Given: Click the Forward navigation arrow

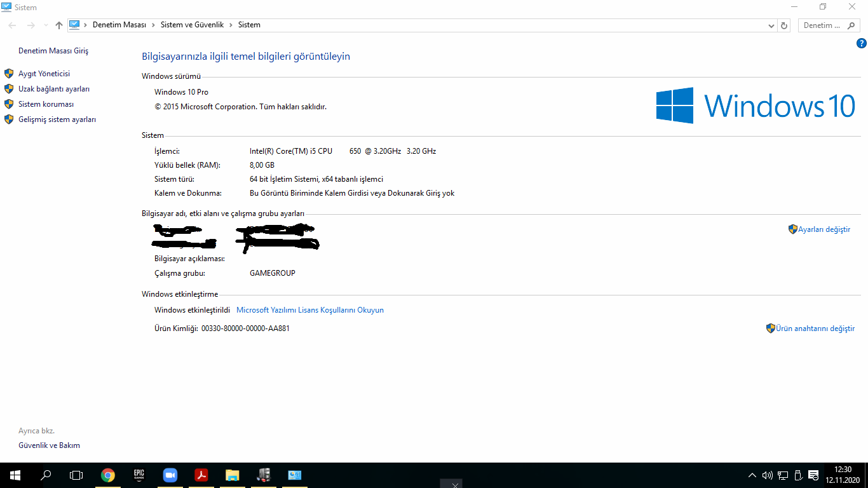Looking at the screenshot, I should point(31,25).
